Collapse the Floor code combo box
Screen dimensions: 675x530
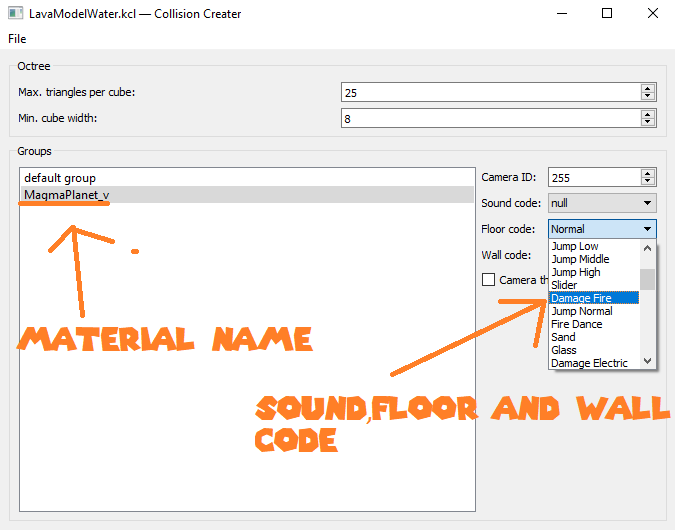(x=602, y=229)
